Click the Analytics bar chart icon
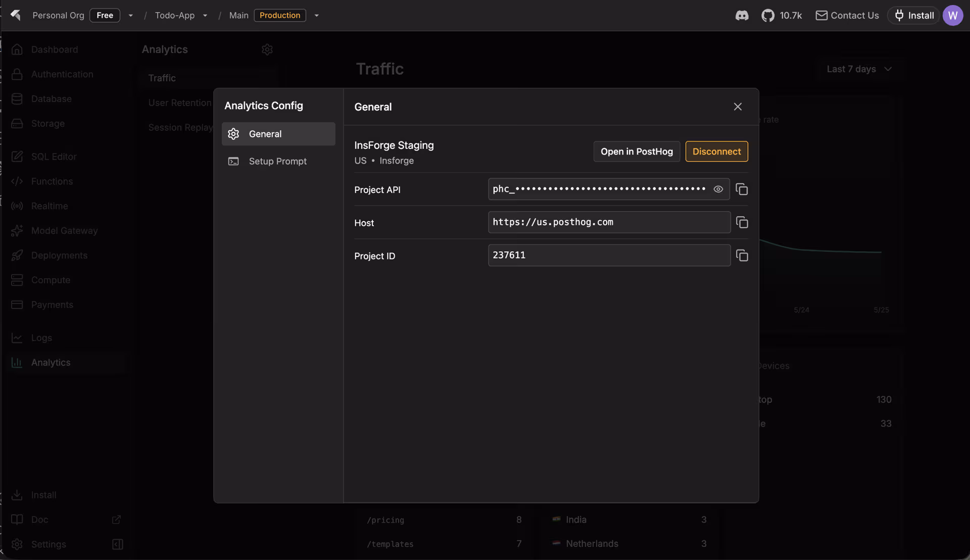 (17, 363)
